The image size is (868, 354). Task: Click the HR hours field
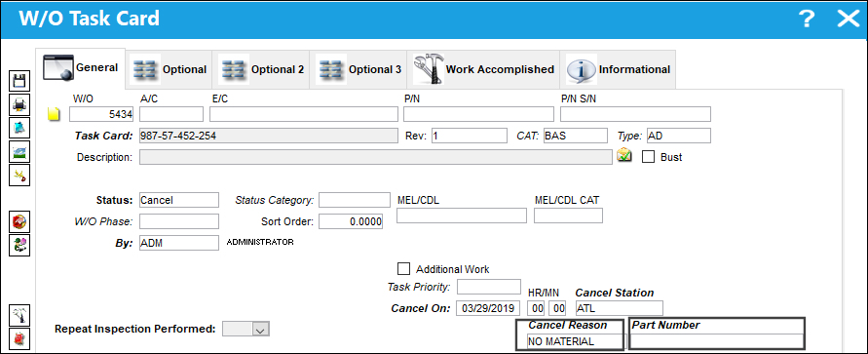(536, 308)
